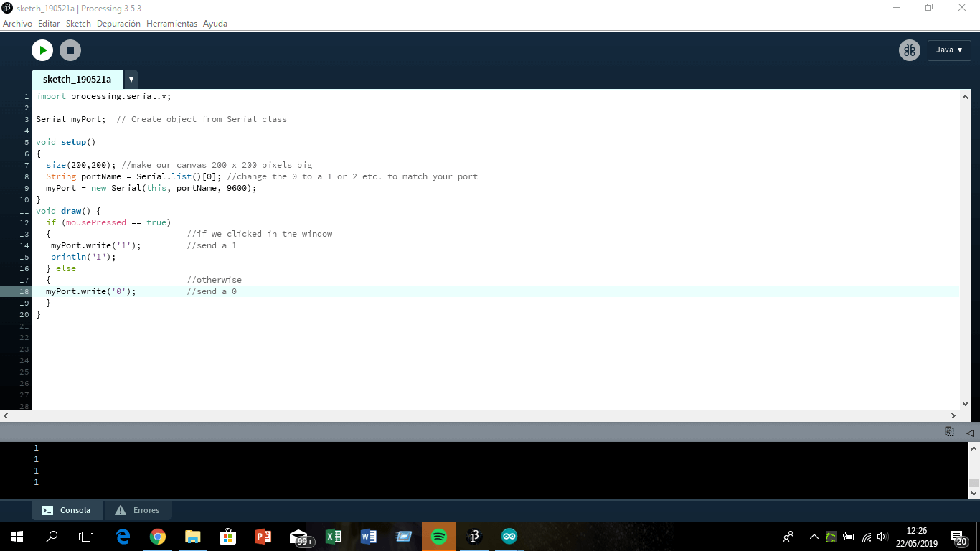Open Google Chrome from taskbar
The height and width of the screenshot is (551, 980).
158,537
